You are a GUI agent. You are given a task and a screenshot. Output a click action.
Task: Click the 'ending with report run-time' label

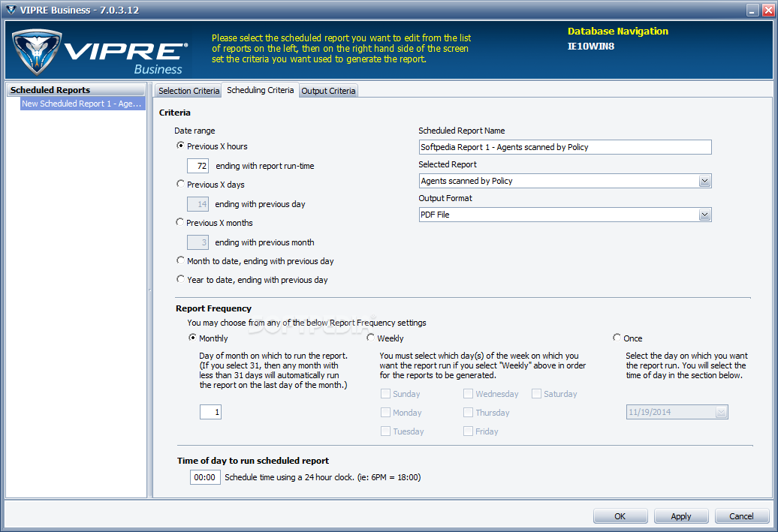point(265,166)
